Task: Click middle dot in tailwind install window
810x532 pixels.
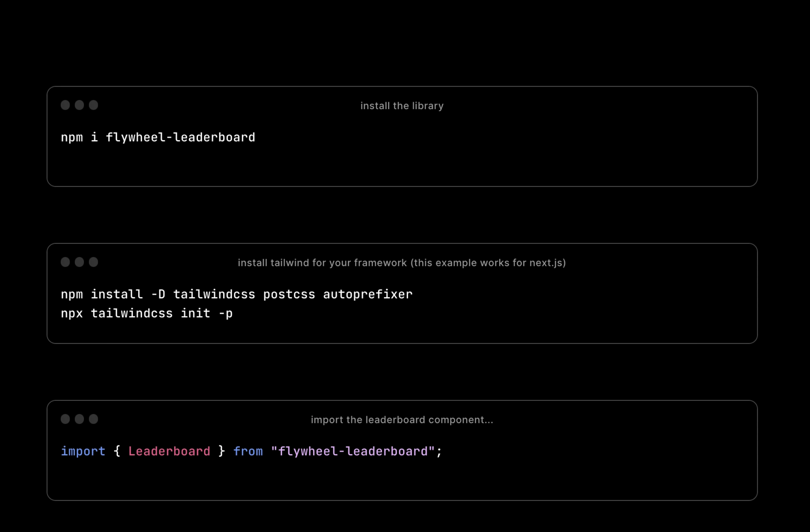Action: 79,262
